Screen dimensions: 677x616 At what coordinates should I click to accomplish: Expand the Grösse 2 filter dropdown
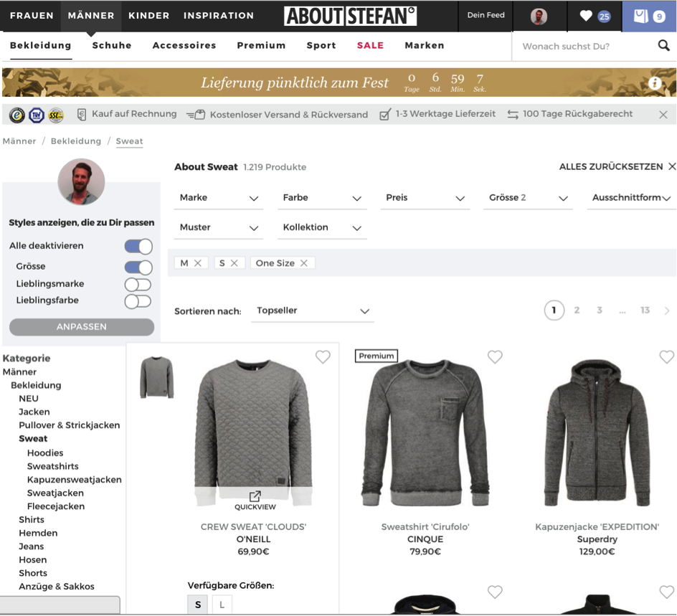click(x=528, y=198)
